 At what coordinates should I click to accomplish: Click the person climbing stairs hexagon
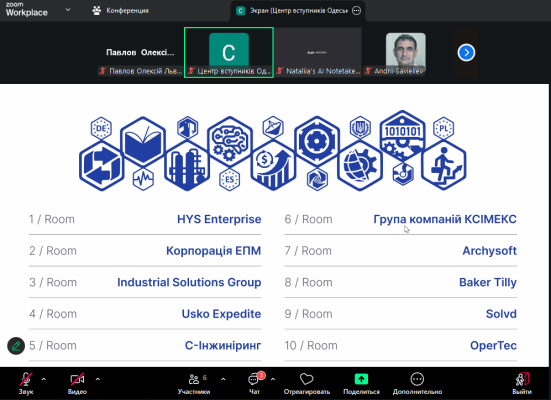[444, 166]
